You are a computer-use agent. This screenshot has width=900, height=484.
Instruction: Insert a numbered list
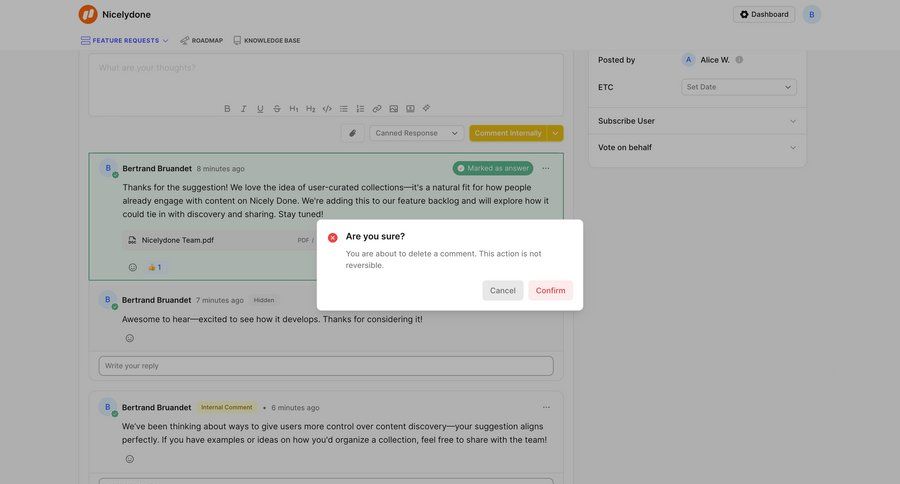pos(360,109)
